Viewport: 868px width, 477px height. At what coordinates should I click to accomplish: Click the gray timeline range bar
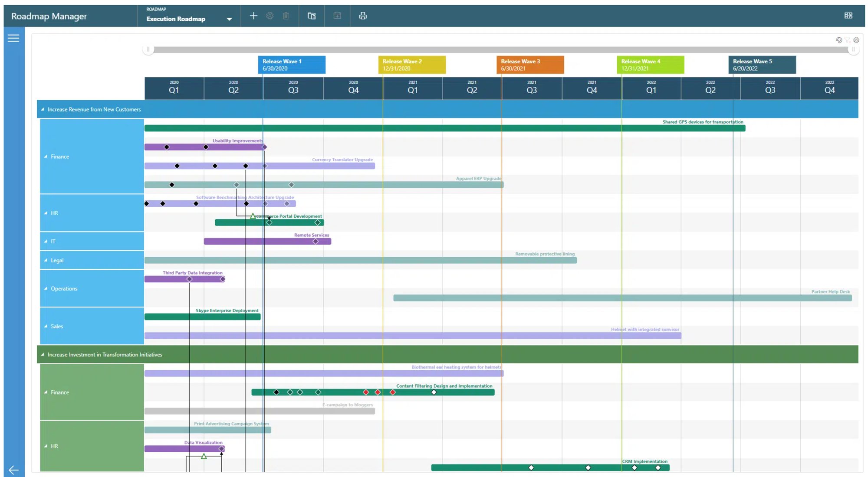point(500,49)
